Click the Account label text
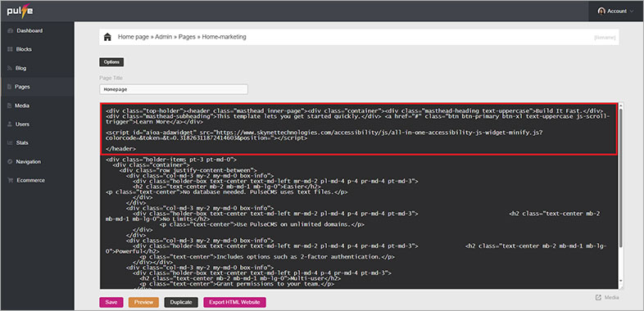Image resolution: width=644 pixels, height=311 pixels. [x=617, y=11]
